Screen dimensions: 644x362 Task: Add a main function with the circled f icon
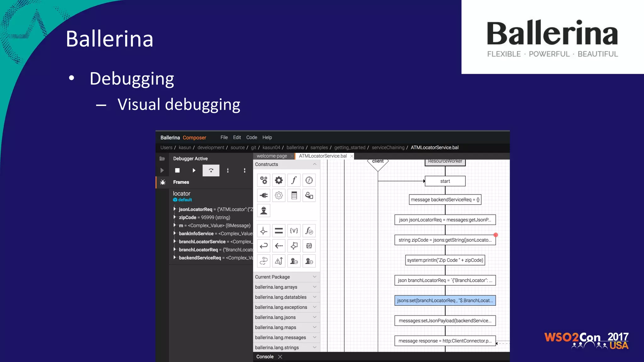(x=309, y=180)
